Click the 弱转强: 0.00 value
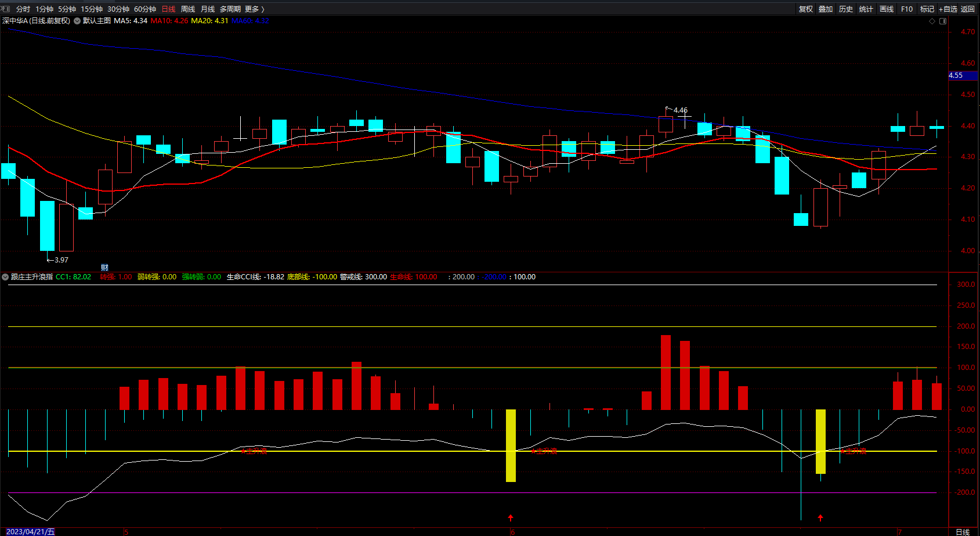 157,277
